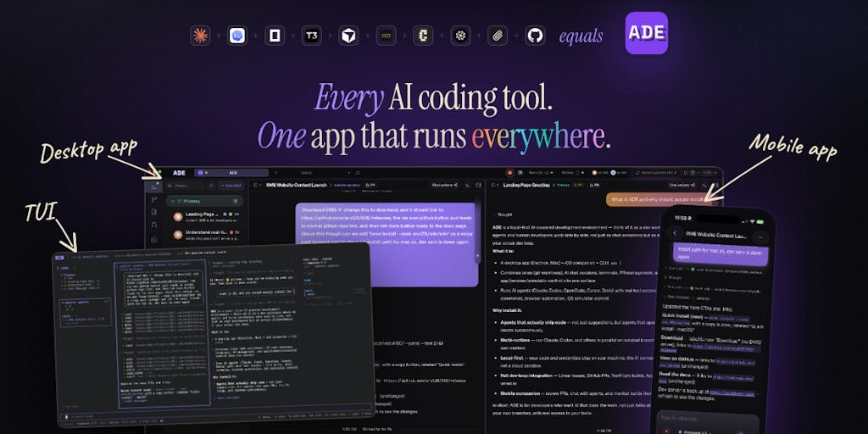This screenshot has height=434, width=868.
Task: Tap the back arrow in the mobile app
Action: point(674,234)
